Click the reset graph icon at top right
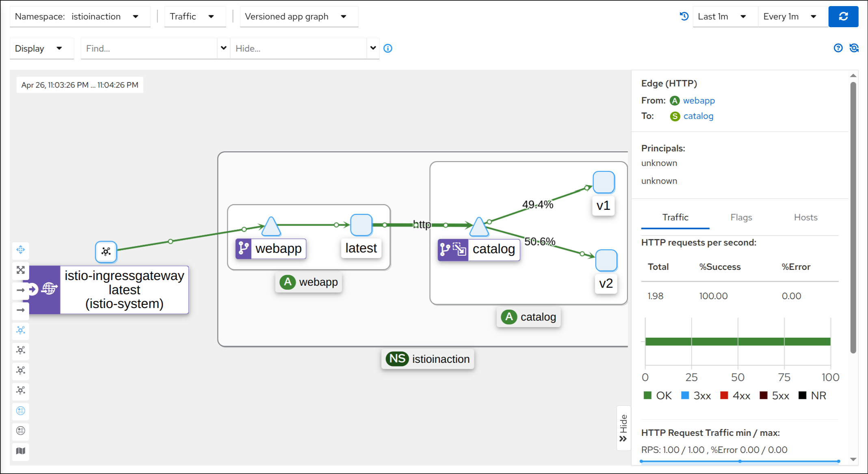This screenshot has width=868, height=474. tap(854, 48)
